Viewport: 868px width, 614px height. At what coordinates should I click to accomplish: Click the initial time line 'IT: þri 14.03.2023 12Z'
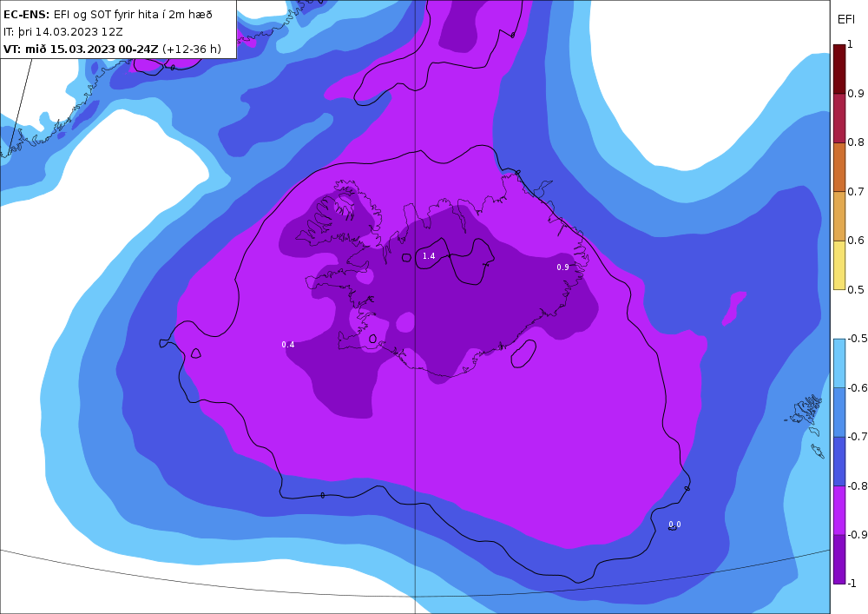[63, 31]
